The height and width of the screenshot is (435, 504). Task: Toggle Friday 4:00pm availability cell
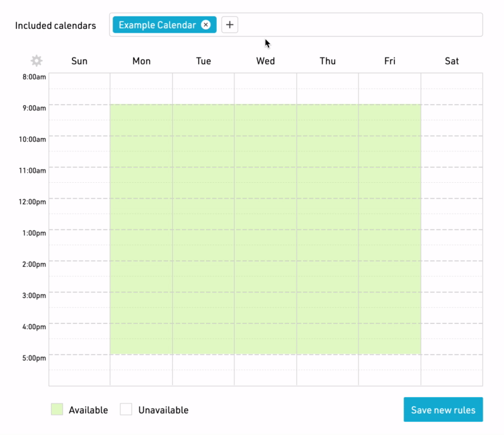tap(389, 340)
